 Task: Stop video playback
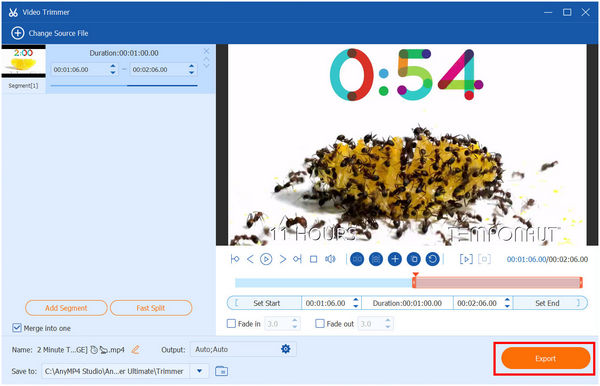pos(313,259)
